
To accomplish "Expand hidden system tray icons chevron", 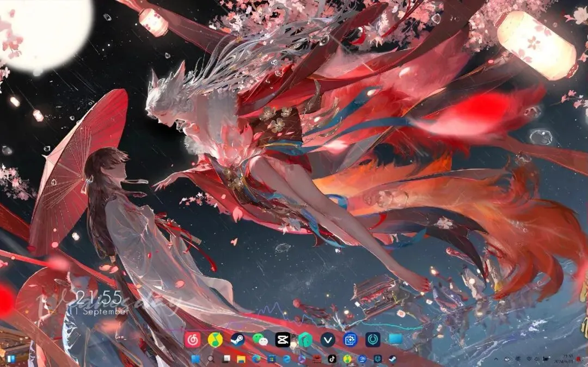I will click(x=496, y=359).
